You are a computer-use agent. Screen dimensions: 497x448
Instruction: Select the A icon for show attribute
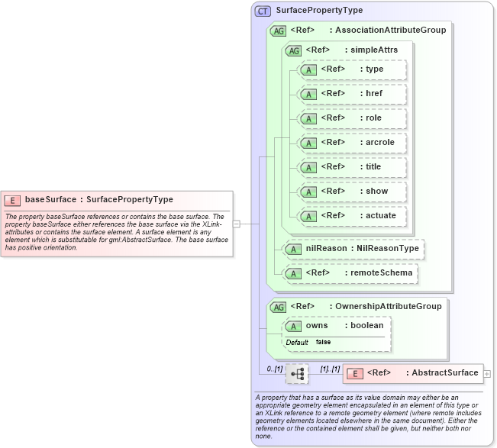click(308, 192)
